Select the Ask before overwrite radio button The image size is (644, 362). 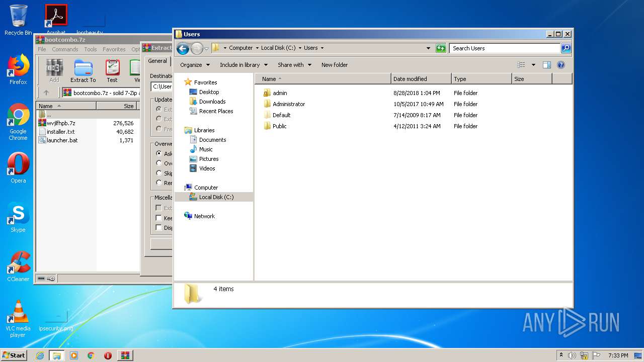[x=159, y=153]
